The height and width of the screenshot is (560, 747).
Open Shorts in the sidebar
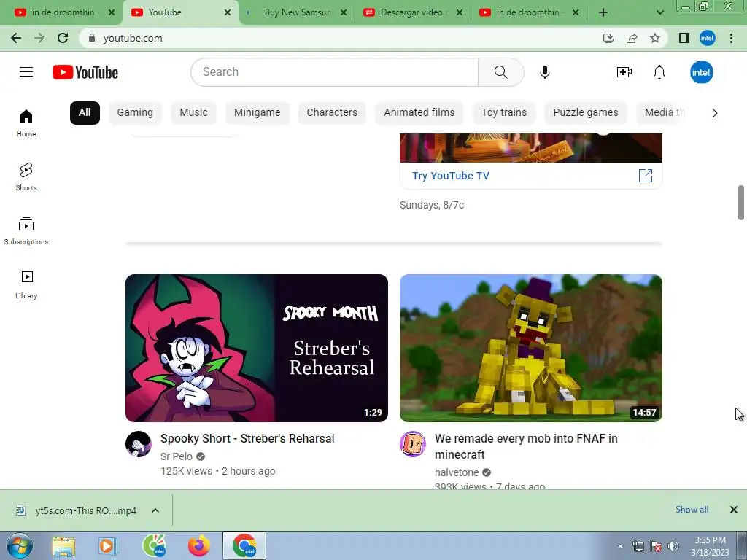point(26,177)
